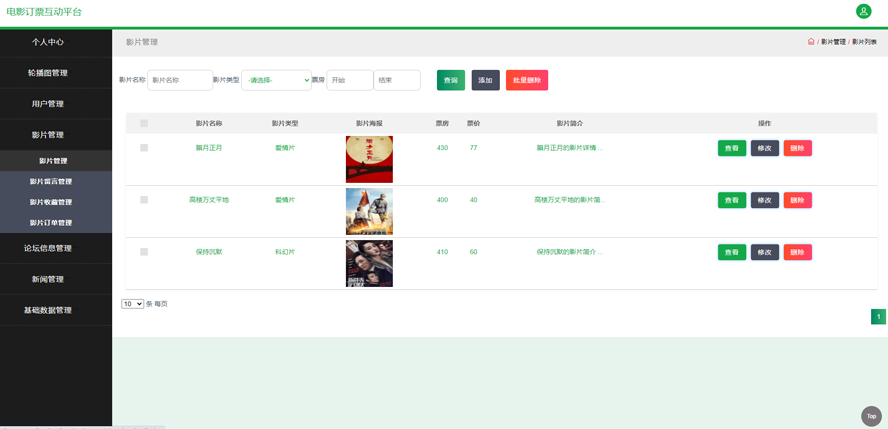
Task: Click the 腊月正月 movie name cell
Action: (x=209, y=148)
